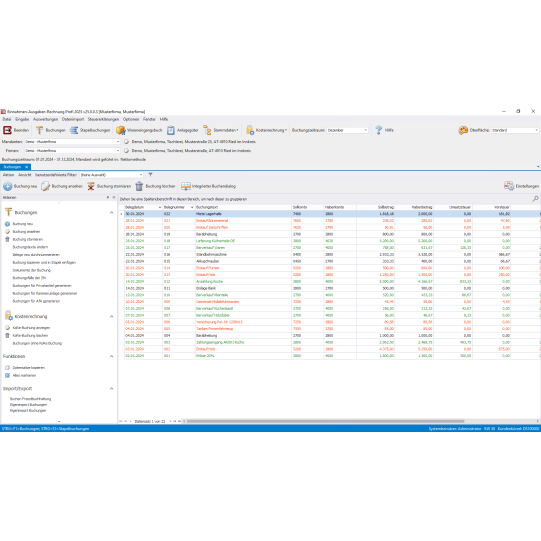Open Stapelbuchungen from the main toolbar
This screenshot has width=541, height=541.
tap(90, 130)
